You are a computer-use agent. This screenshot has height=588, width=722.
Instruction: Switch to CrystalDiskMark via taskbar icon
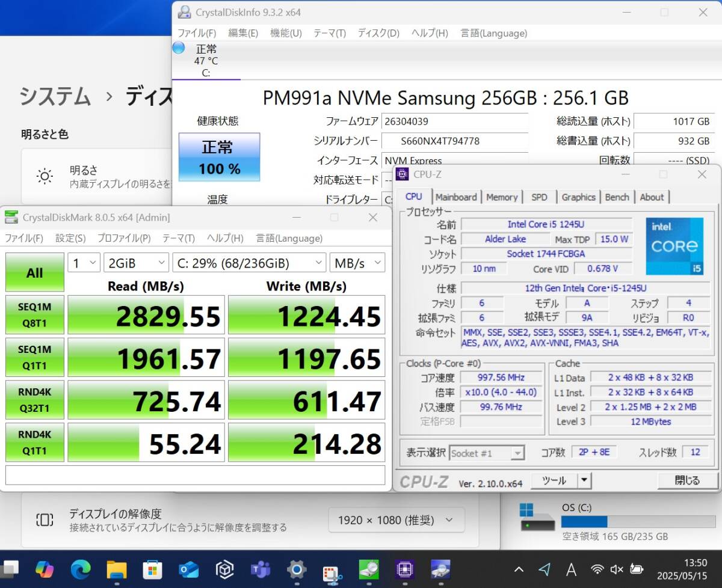pos(369,569)
